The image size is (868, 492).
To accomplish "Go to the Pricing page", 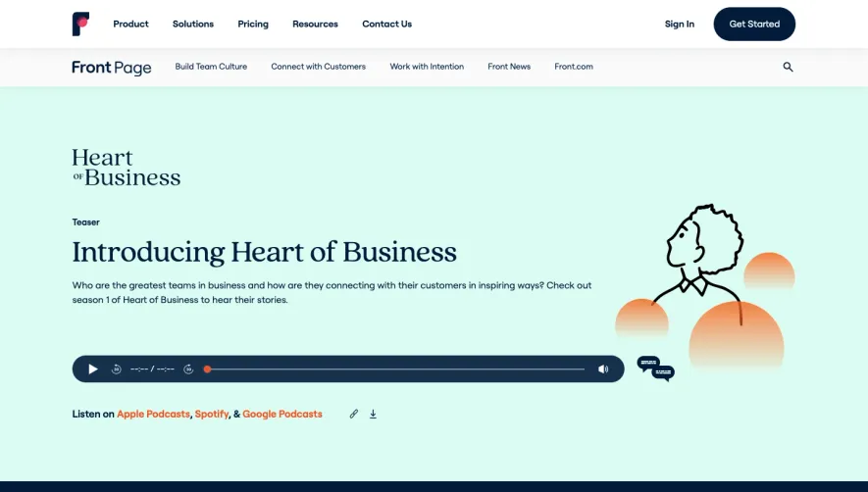I will (253, 24).
